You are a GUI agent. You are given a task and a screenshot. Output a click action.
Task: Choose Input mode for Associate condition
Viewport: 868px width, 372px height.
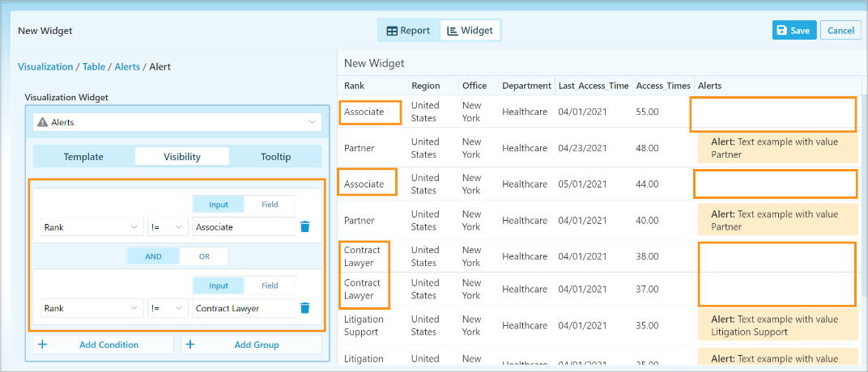click(x=219, y=205)
